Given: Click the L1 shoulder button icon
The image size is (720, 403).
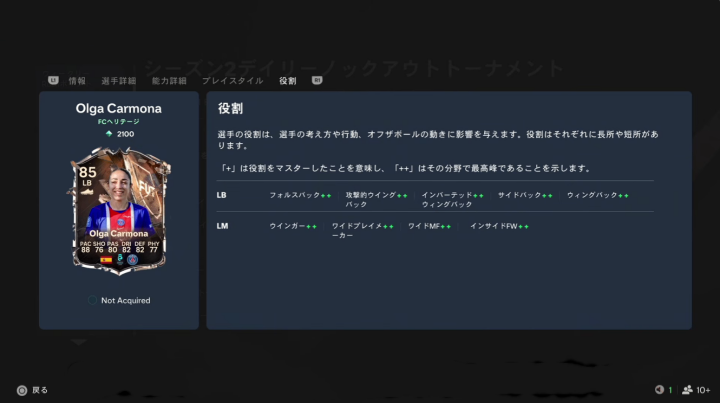Looking at the screenshot, I should (x=53, y=80).
